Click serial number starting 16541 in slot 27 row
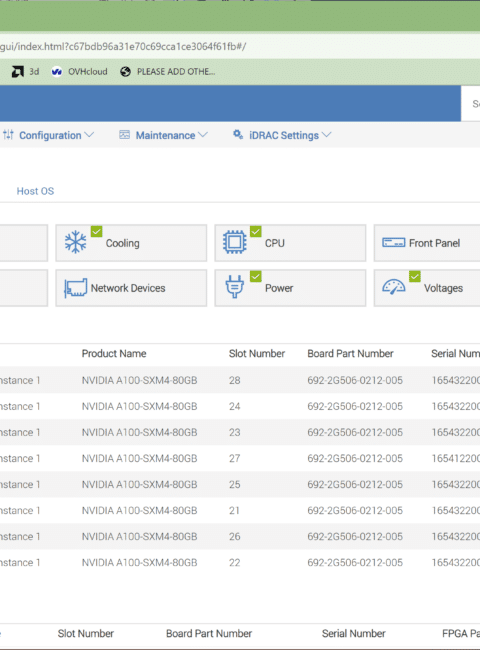This screenshot has height=650, width=480. (x=456, y=458)
